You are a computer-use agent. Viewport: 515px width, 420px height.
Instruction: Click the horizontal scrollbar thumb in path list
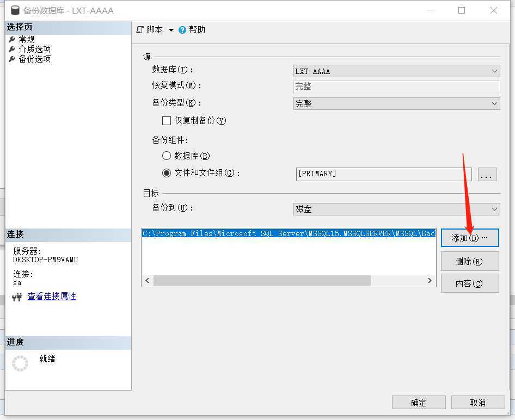click(262, 280)
